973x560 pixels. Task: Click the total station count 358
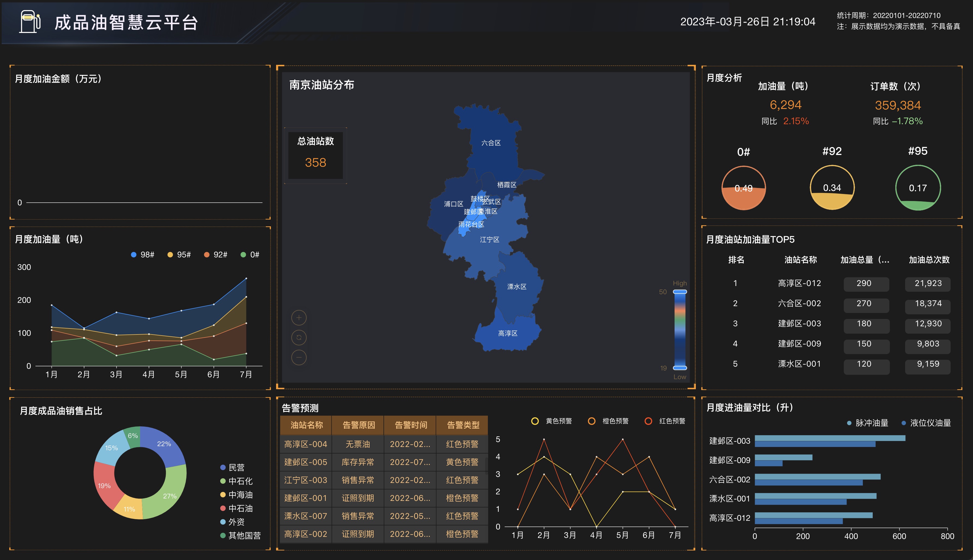316,163
